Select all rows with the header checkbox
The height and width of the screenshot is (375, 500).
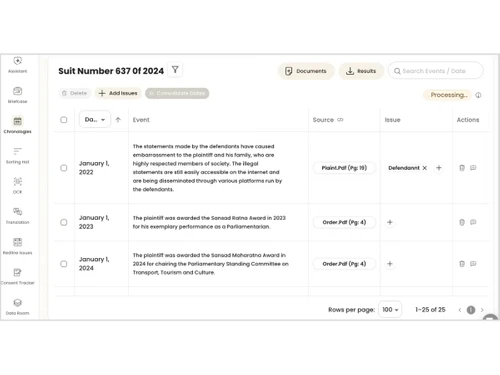click(x=64, y=120)
